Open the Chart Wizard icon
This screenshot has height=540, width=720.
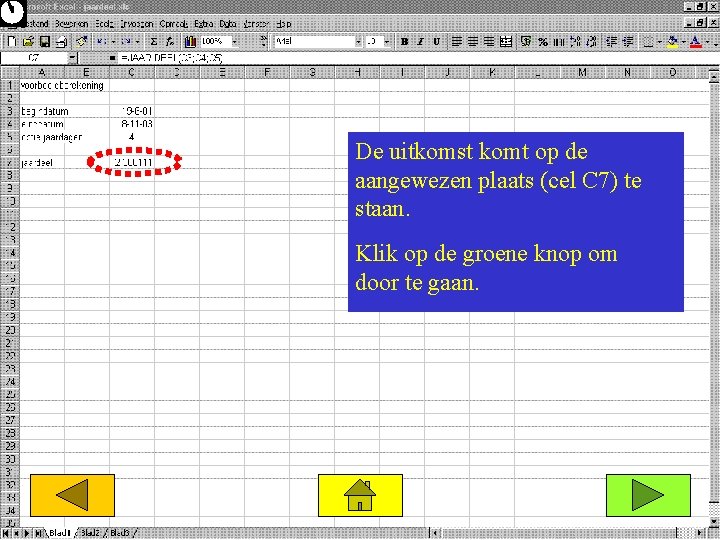point(190,42)
